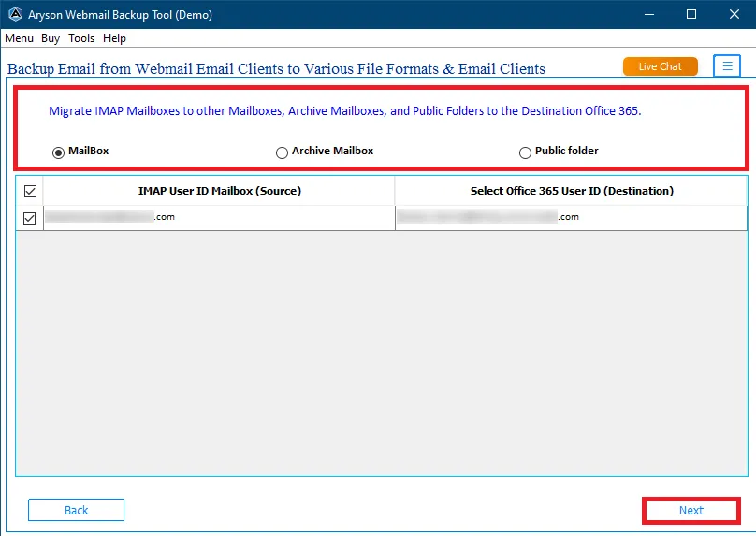Click the Aryson logo icon in title bar
The height and width of the screenshot is (536, 756).
[15, 14]
